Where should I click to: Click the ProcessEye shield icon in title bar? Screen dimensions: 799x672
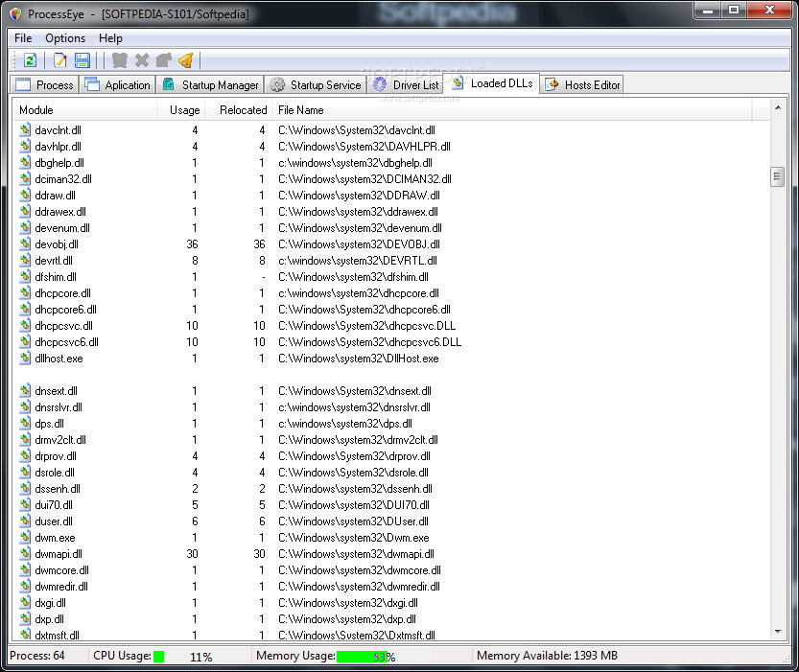click(15, 13)
